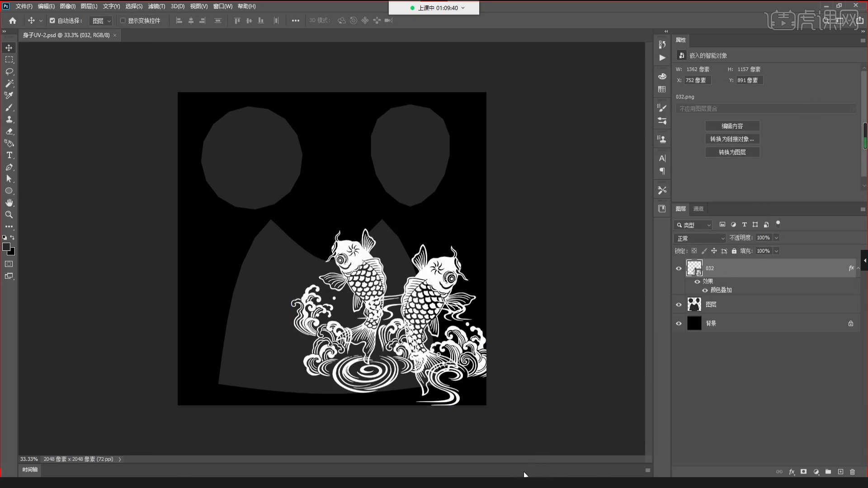Select the Clone Stamp tool
This screenshot has width=868, height=488.
(9, 119)
